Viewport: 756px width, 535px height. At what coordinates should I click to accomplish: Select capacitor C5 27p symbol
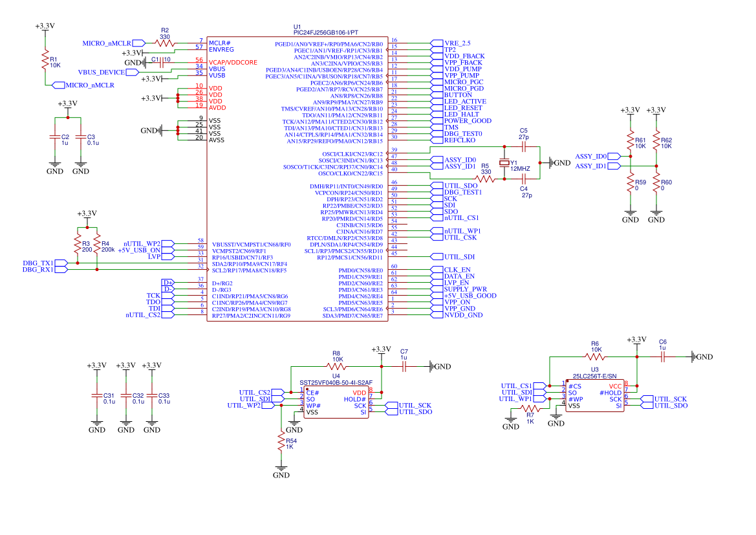click(x=524, y=147)
